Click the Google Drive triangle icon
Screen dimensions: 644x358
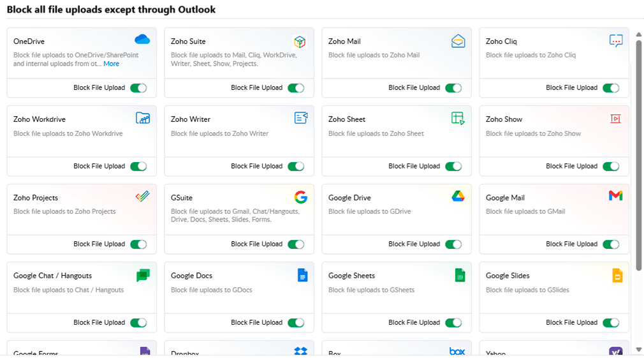pyautogui.click(x=458, y=196)
